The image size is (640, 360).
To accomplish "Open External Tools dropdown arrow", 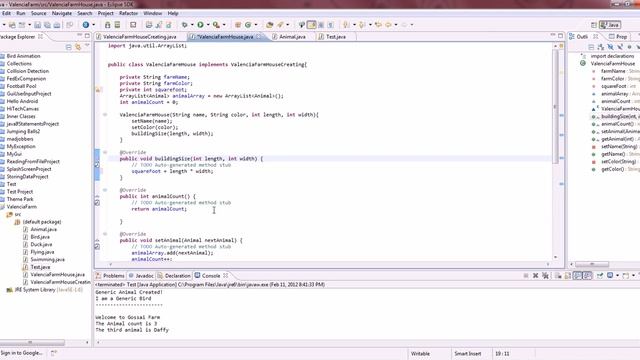I will tap(224, 25).
